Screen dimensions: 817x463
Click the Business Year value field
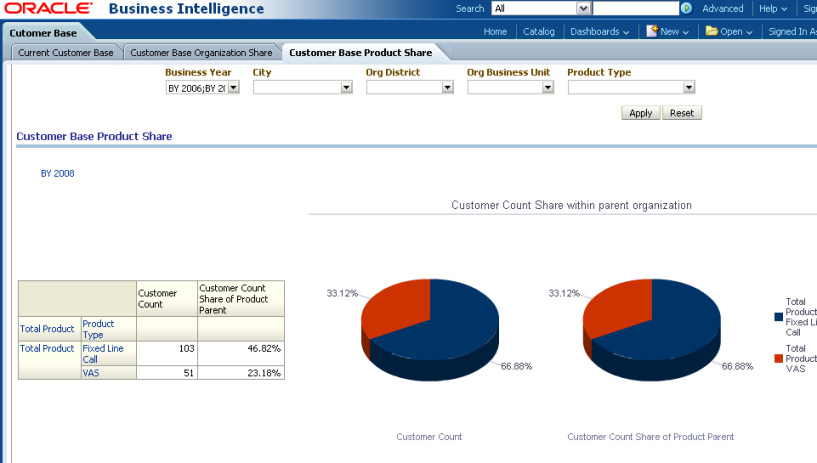coord(196,88)
